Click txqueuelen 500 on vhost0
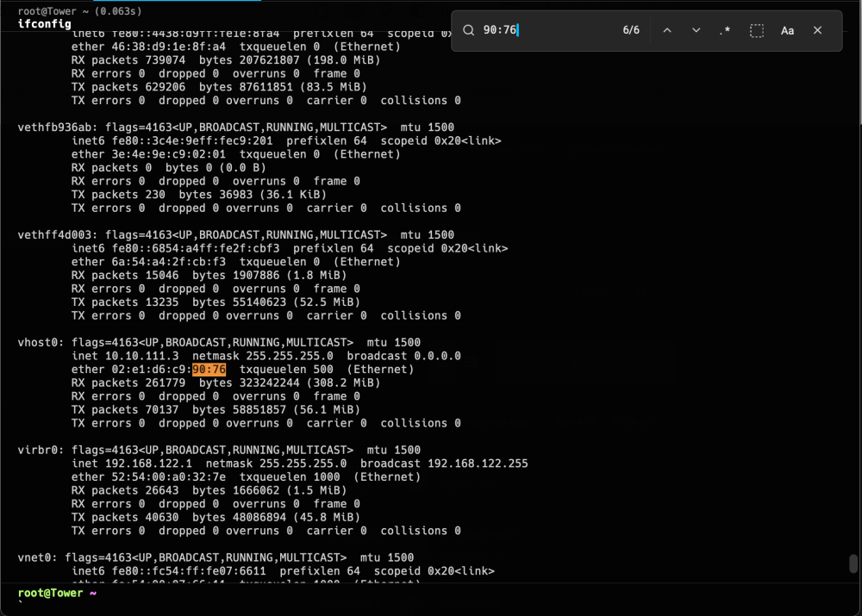862x616 pixels. 286,370
